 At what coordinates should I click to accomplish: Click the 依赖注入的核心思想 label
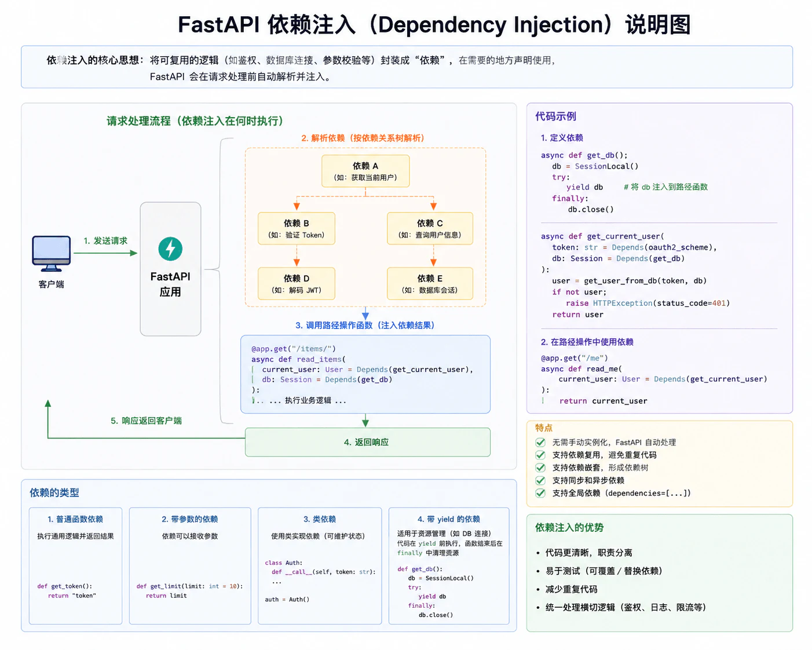[95, 60]
